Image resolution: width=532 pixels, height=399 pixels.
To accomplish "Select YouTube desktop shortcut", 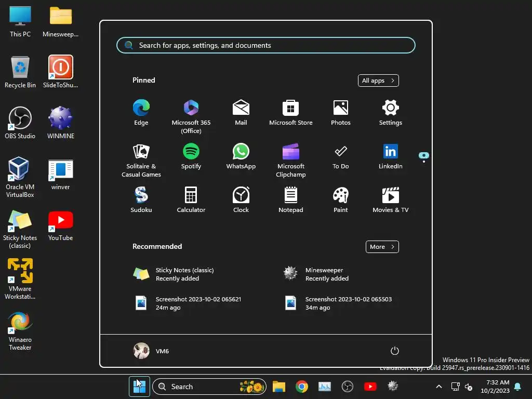I will [61, 225].
